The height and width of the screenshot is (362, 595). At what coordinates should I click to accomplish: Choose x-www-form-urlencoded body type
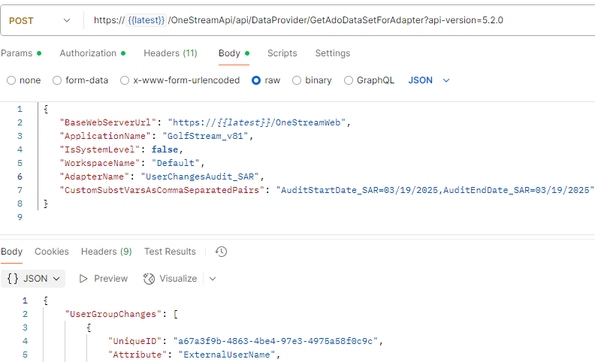coord(124,80)
